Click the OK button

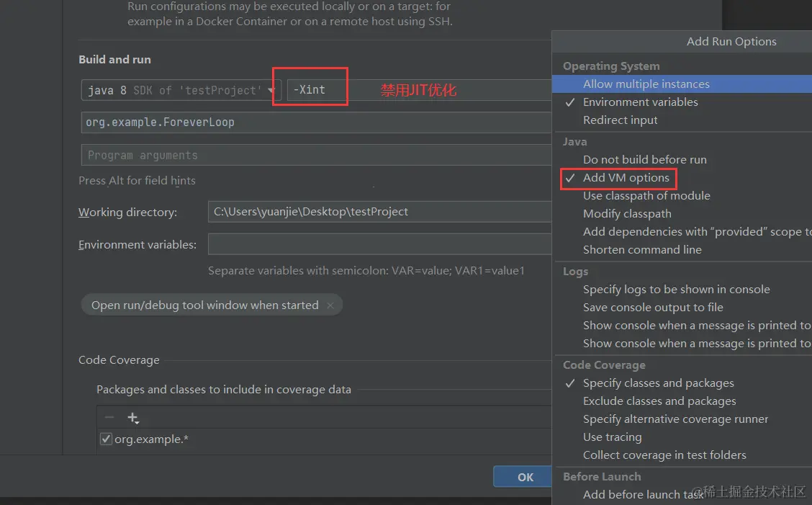click(523, 477)
